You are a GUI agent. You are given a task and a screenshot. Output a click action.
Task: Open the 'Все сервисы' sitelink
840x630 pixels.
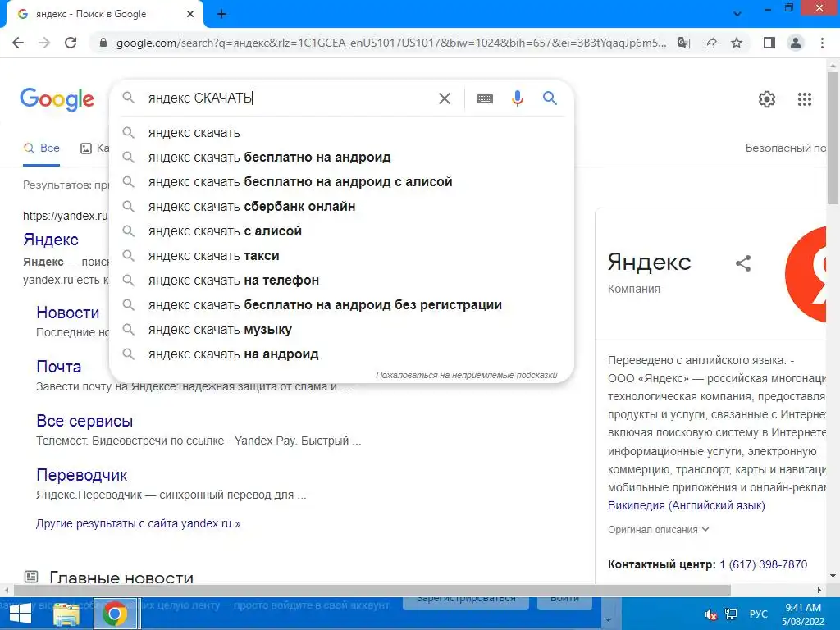(x=84, y=421)
